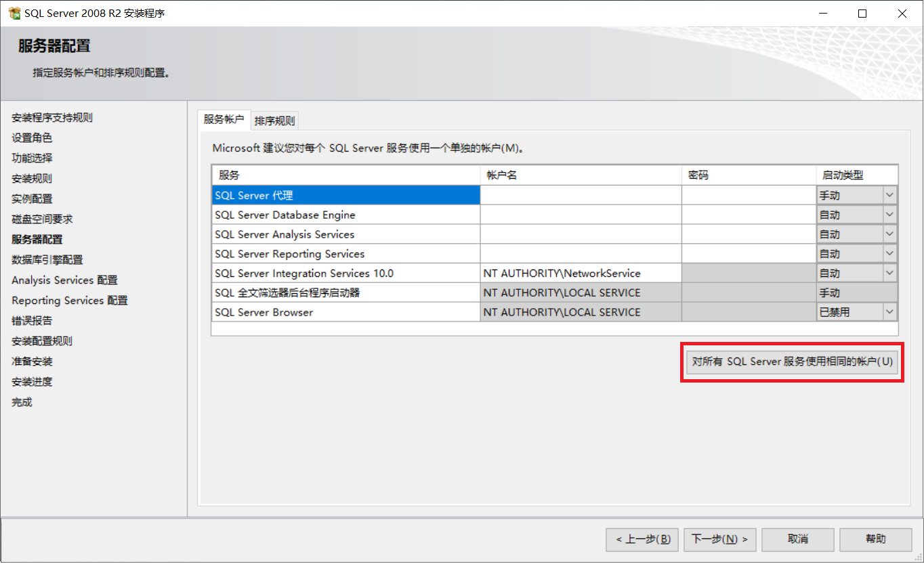
Task: Click 错误报告 in the step list
Action: click(x=32, y=321)
